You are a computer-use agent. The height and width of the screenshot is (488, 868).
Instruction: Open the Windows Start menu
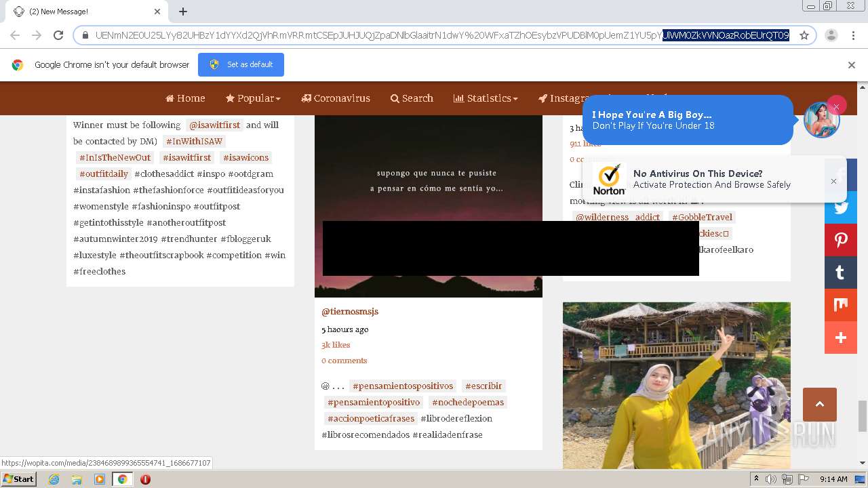[18, 479]
